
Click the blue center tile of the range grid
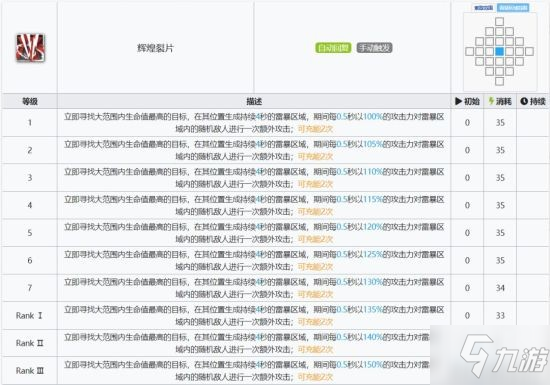point(499,52)
